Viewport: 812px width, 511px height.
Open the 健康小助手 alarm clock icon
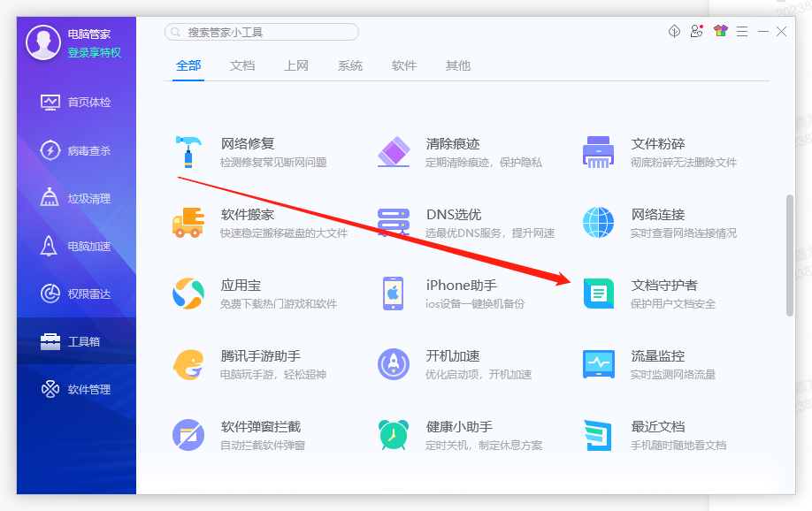tap(394, 435)
